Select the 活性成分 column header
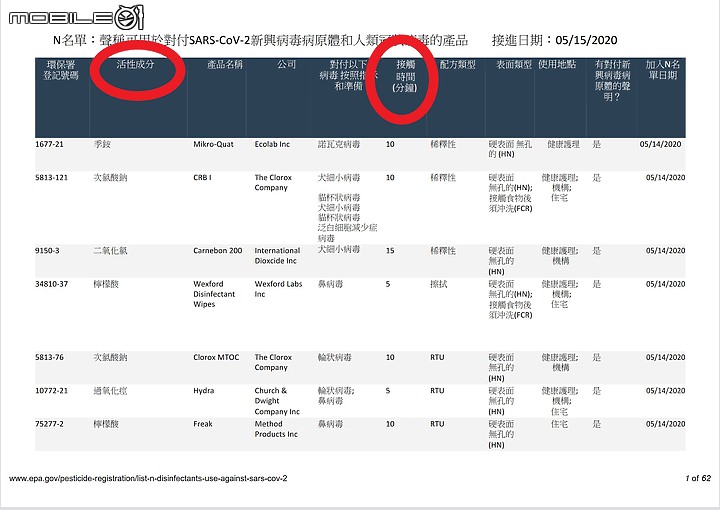This screenshot has height=510, width=720. (x=135, y=64)
